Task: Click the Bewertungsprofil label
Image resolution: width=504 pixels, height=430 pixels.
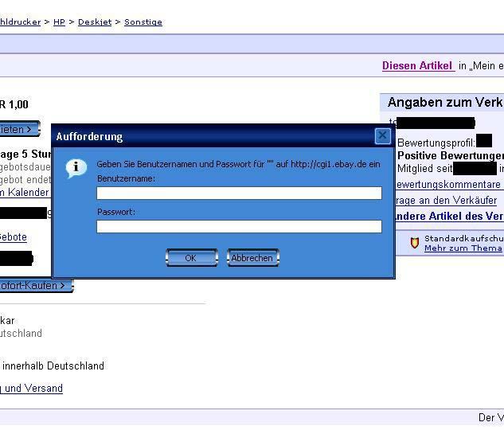Action: (436, 143)
